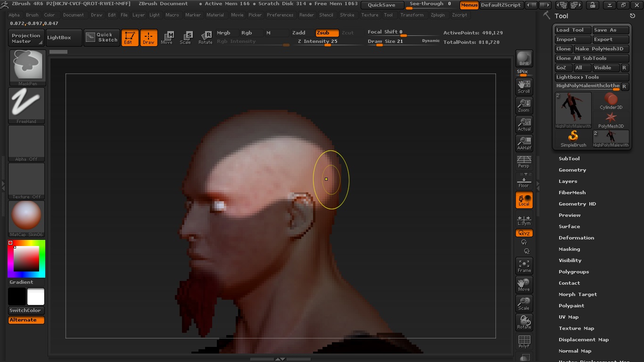This screenshot has height=362, width=644.
Task: Click the BPR render button
Action: click(x=524, y=58)
